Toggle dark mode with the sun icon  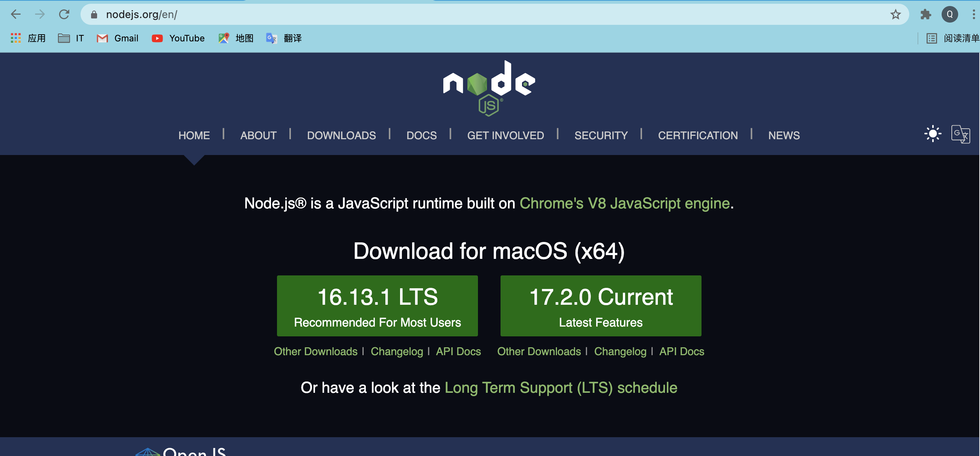click(x=933, y=134)
